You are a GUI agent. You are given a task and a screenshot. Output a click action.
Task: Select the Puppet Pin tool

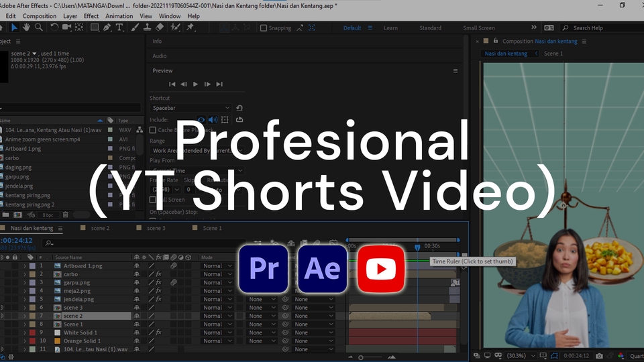[x=190, y=27]
